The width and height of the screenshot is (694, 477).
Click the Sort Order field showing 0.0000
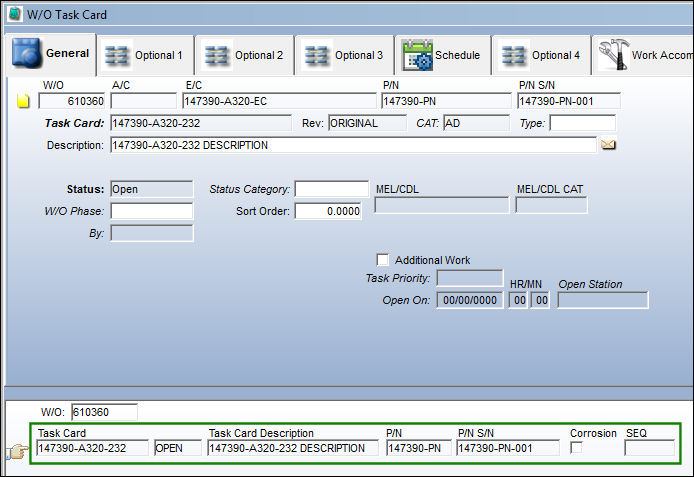coord(328,211)
